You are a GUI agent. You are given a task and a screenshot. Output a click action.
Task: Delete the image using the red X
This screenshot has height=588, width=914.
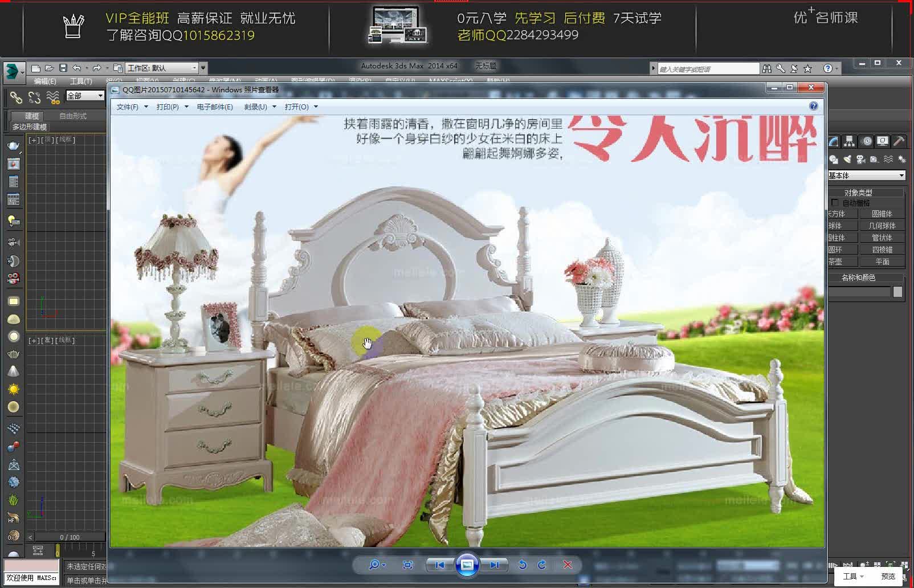567,565
